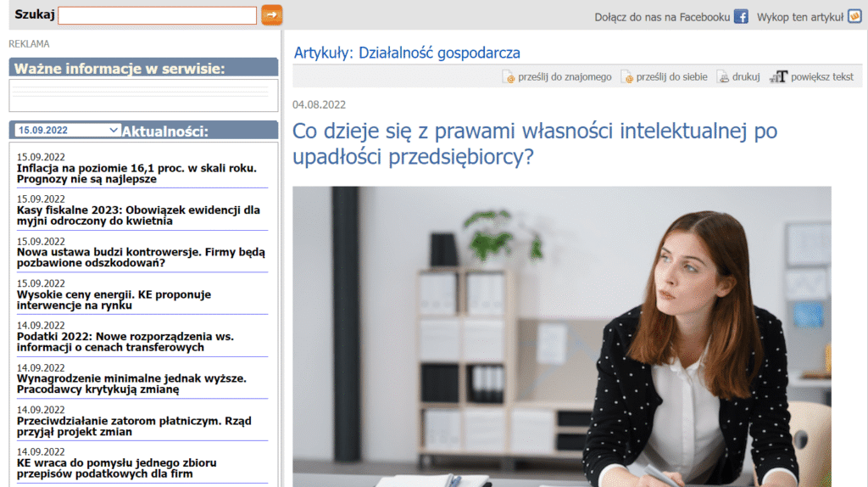868x487 pixels.
Task: Open the 15.09.2022 date dropdown
Action: coord(68,130)
